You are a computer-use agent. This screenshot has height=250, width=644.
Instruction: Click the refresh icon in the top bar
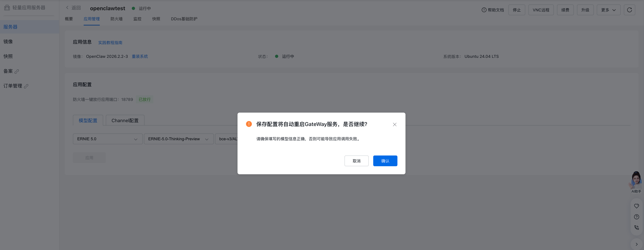coord(629,10)
